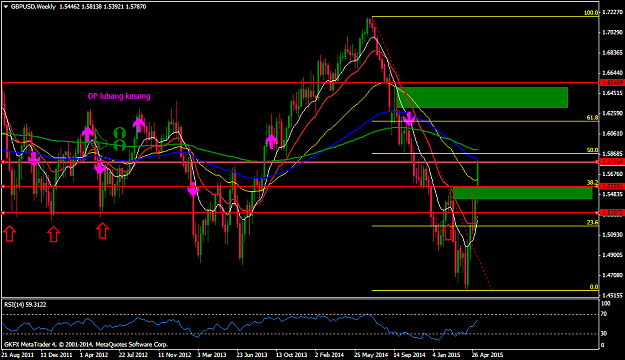Click the 1.64515 price scale value
The width and height of the screenshot is (625, 360).
point(613,93)
